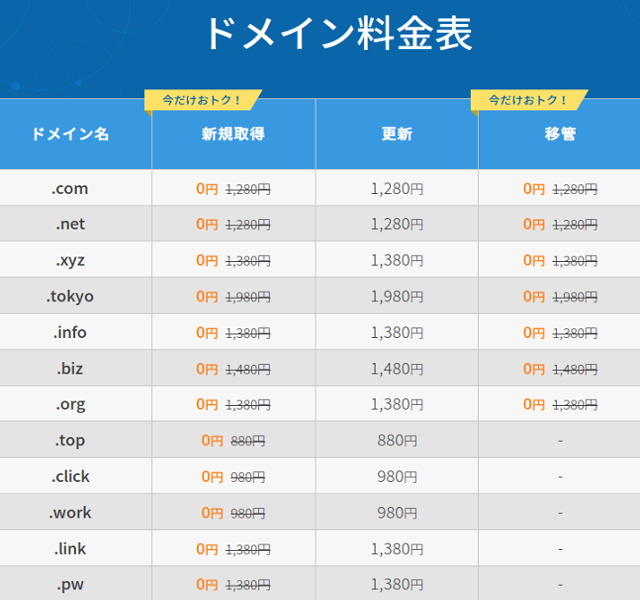640x600 pixels.
Task: Click the .org transfer 0円 price
Action: [x=534, y=404]
